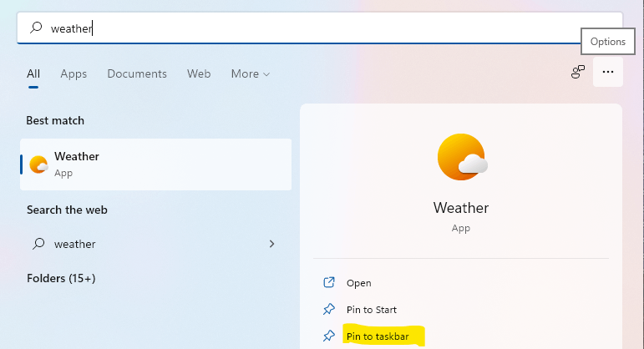Switch to the Documents tab
Image resolution: width=644 pixels, height=349 pixels.
pos(137,74)
